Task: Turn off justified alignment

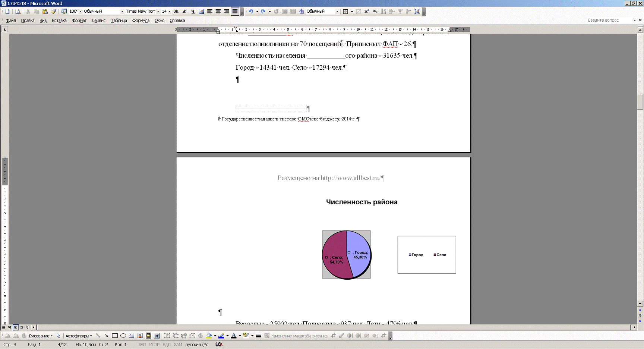Action: 235,12
